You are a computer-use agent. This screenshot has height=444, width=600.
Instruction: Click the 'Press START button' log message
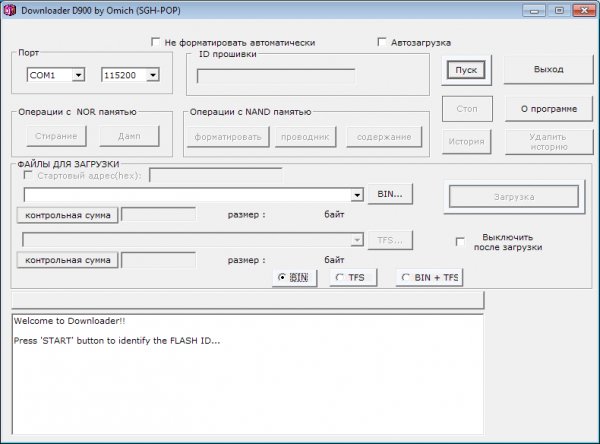[117, 340]
